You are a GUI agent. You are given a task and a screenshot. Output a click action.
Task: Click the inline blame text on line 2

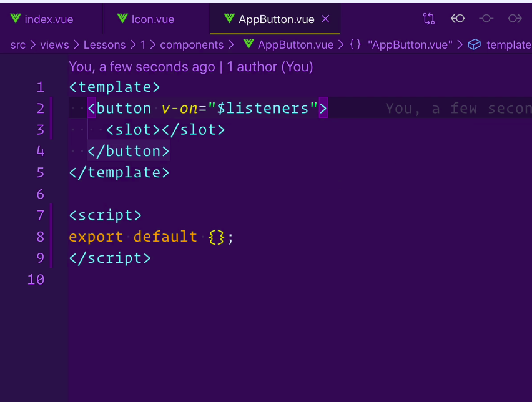click(x=458, y=109)
